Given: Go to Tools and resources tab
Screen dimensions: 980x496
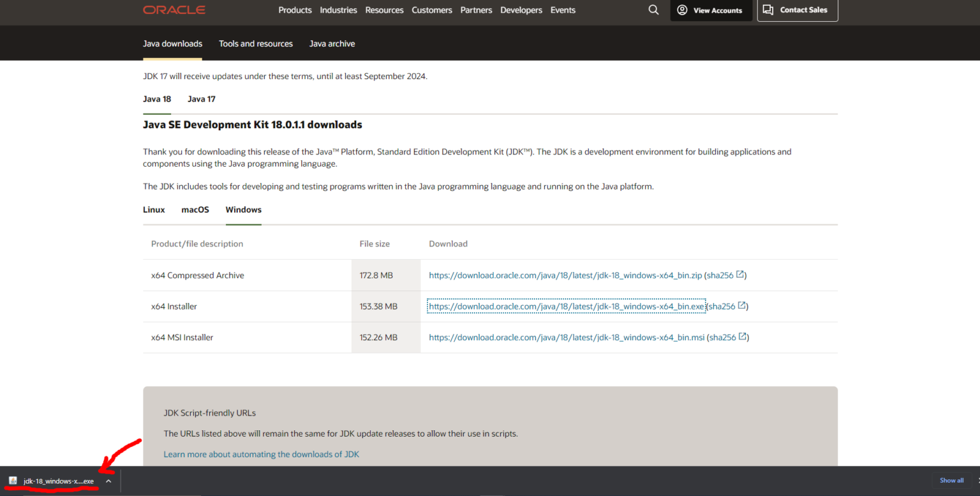Looking at the screenshot, I should 256,43.
